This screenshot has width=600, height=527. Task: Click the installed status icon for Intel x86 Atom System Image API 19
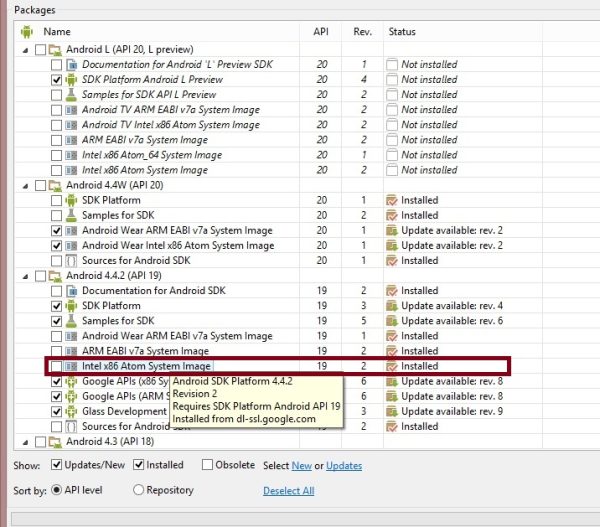point(392,367)
